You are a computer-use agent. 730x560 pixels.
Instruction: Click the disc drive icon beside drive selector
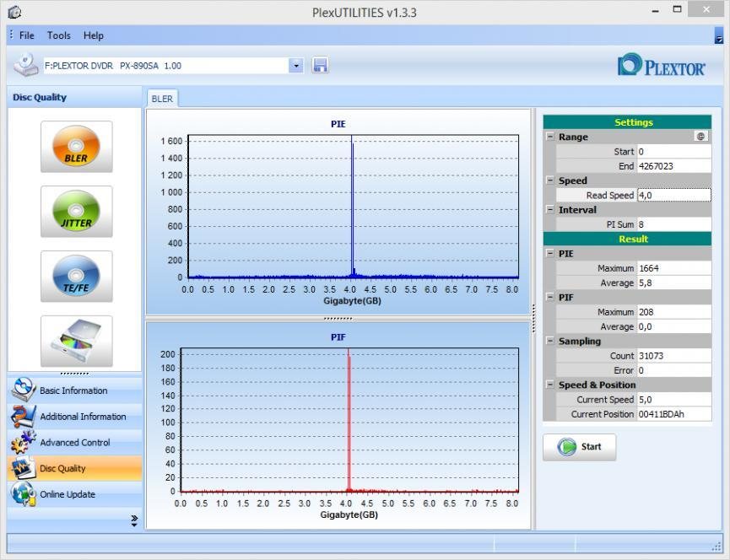click(x=26, y=65)
